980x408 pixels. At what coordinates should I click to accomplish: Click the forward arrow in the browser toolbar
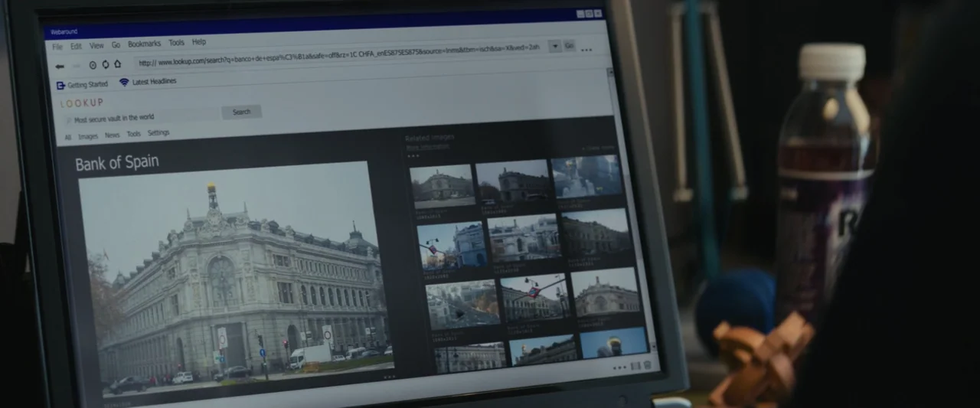tap(77, 67)
